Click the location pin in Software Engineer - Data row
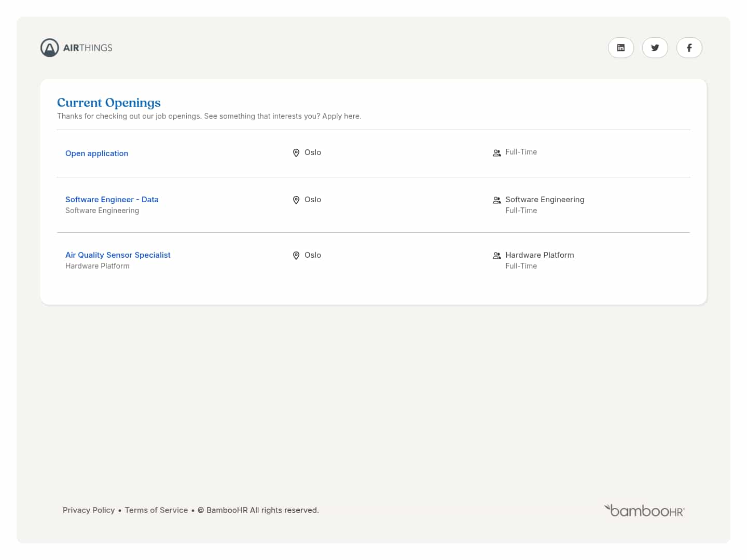Viewport: 747px width, 560px height. point(296,200)
